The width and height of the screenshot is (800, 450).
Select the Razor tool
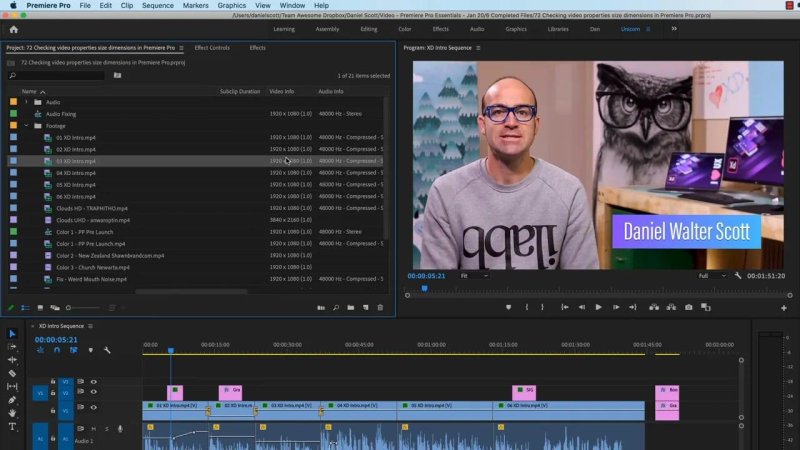pos(12,373)
